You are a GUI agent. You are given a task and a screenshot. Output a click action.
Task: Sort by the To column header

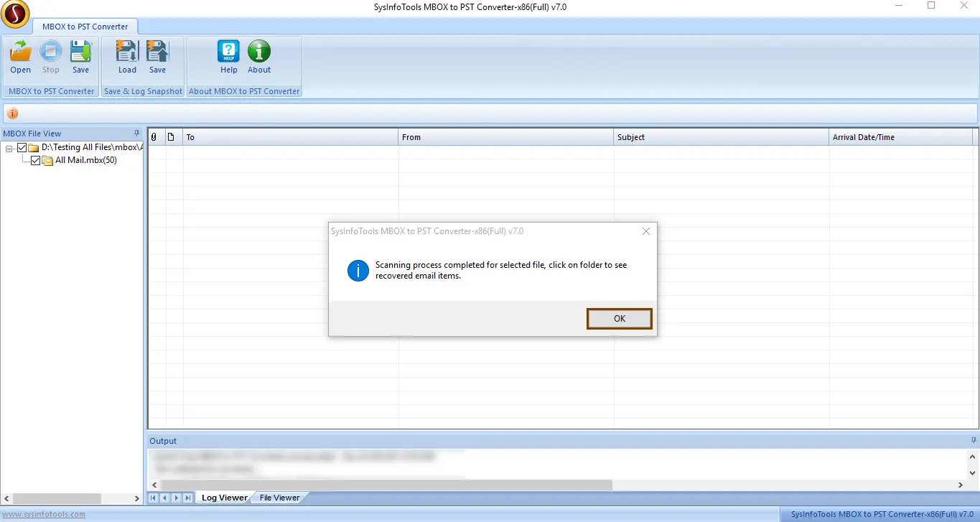(291, 137)
